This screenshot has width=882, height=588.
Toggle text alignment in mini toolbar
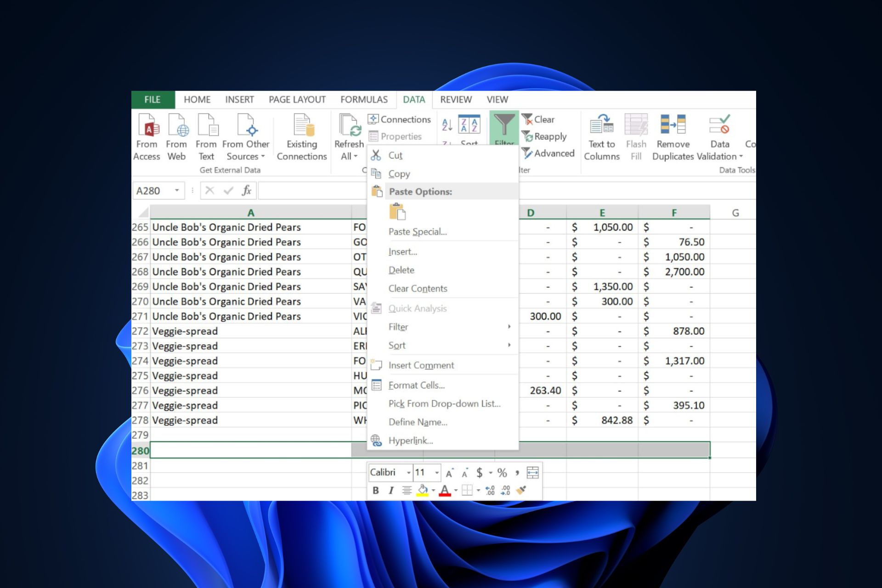click(x=405, y=490)
